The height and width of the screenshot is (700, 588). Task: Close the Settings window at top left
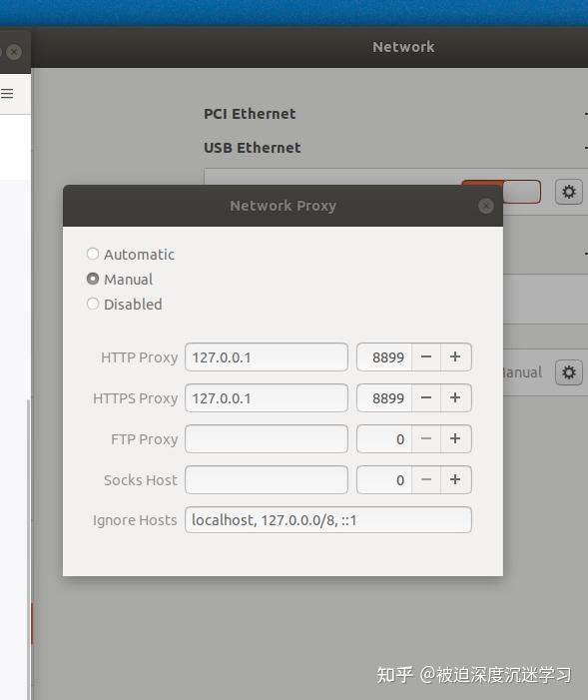pyautogui.click(x=14, y=52)
